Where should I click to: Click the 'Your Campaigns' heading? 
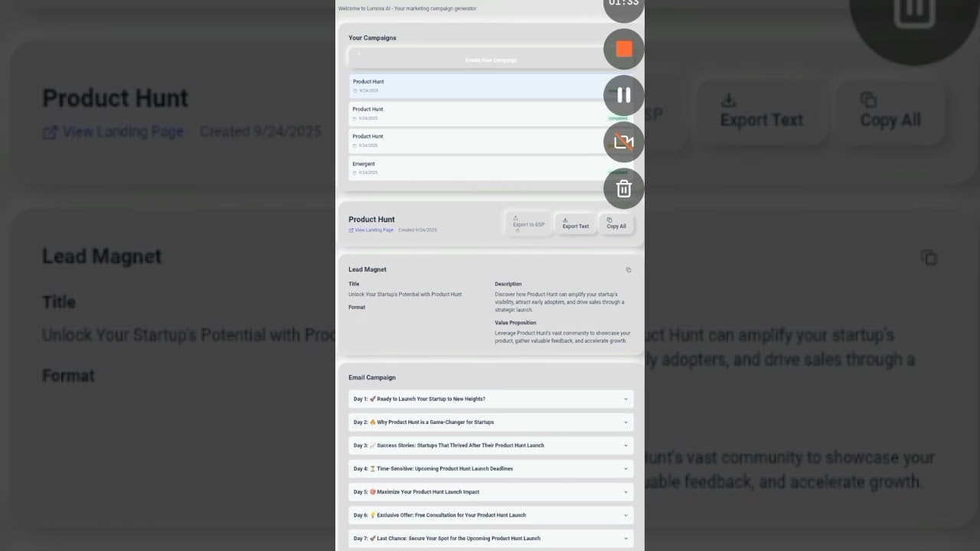tap(372, 37)
